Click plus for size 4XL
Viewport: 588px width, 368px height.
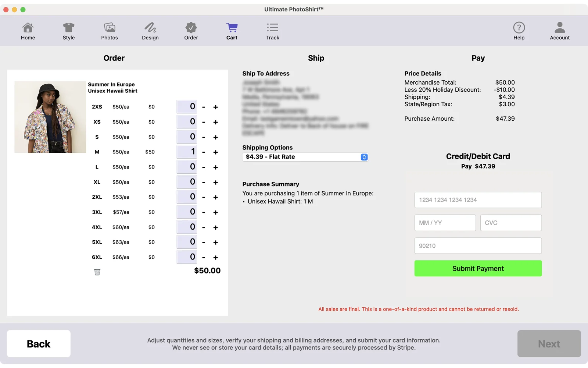coord(216,227)
